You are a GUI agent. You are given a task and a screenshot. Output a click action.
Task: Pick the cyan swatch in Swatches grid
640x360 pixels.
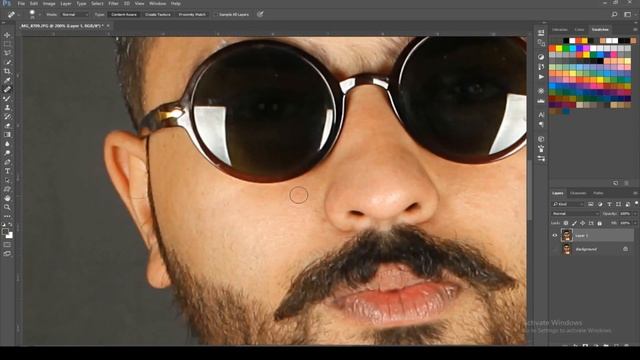click(573, 48)
